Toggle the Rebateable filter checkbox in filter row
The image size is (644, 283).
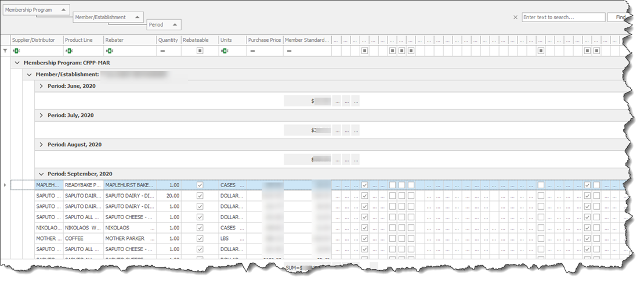(x=200, y=51)
